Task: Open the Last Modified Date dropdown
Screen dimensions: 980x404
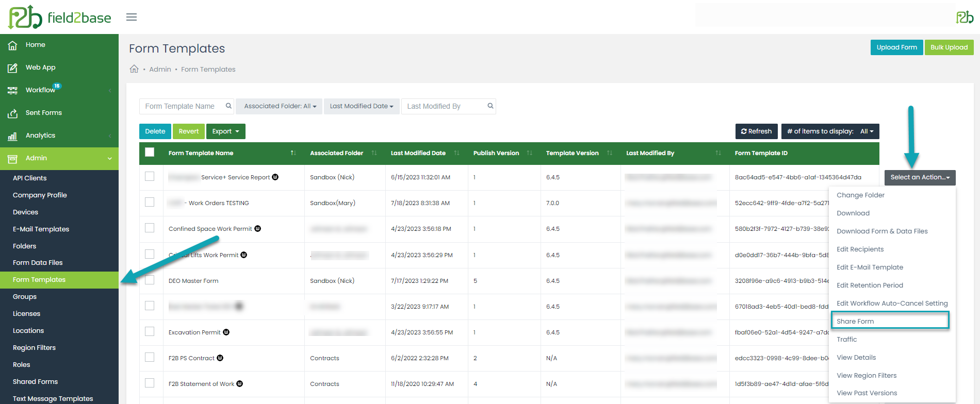Action: click(362, 106)
